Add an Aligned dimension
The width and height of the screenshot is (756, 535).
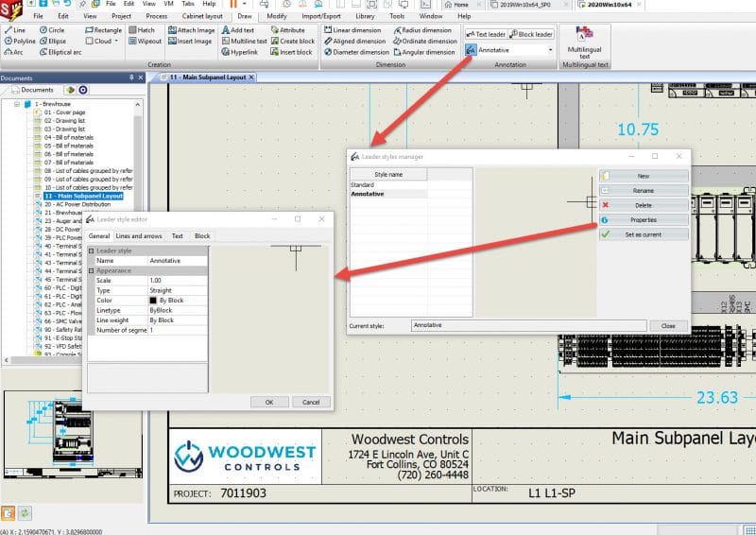point(355,41)
